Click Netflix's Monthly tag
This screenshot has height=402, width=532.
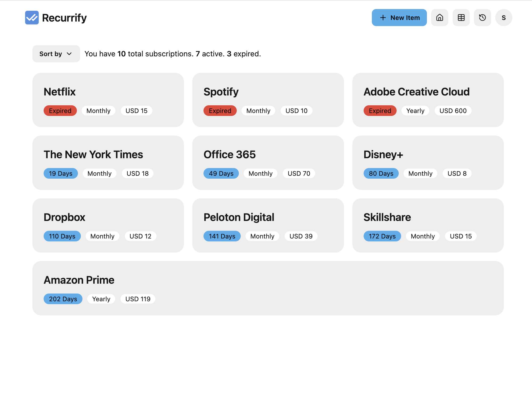(x=98, y=111)
